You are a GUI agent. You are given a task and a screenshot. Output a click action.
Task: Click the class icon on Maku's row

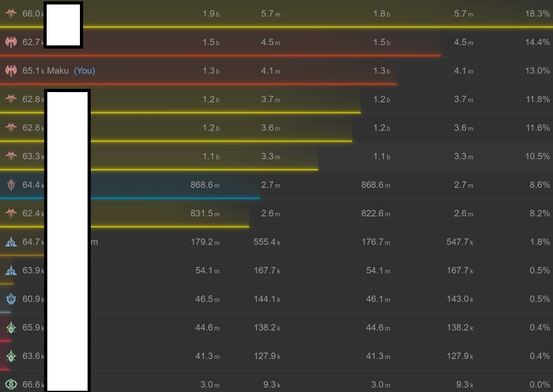[x=11, y=70]
